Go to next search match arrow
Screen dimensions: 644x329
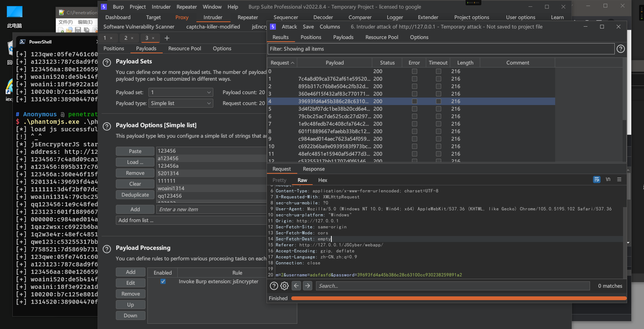point(308,286)
